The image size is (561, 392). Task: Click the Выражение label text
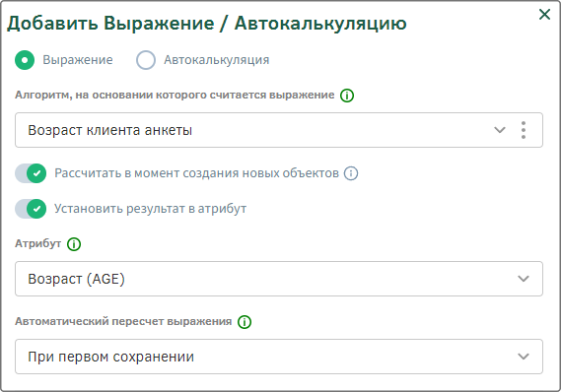tap(78, 60)
